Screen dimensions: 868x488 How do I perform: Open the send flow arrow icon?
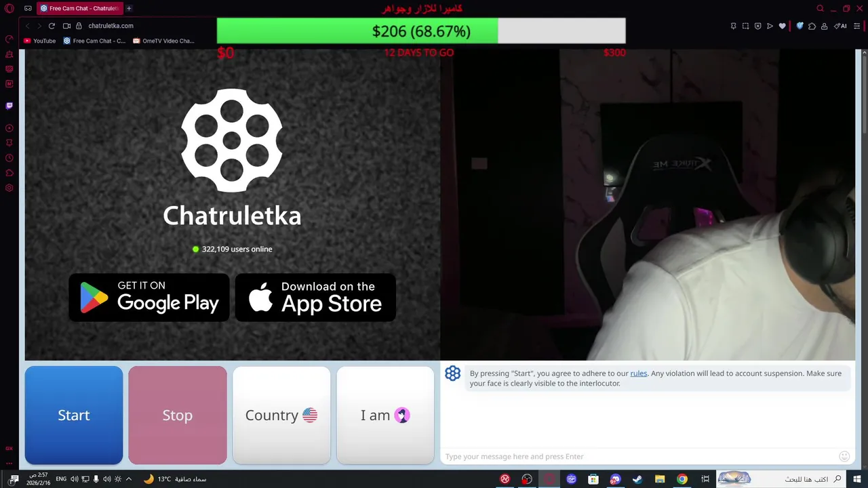point(770,26)
